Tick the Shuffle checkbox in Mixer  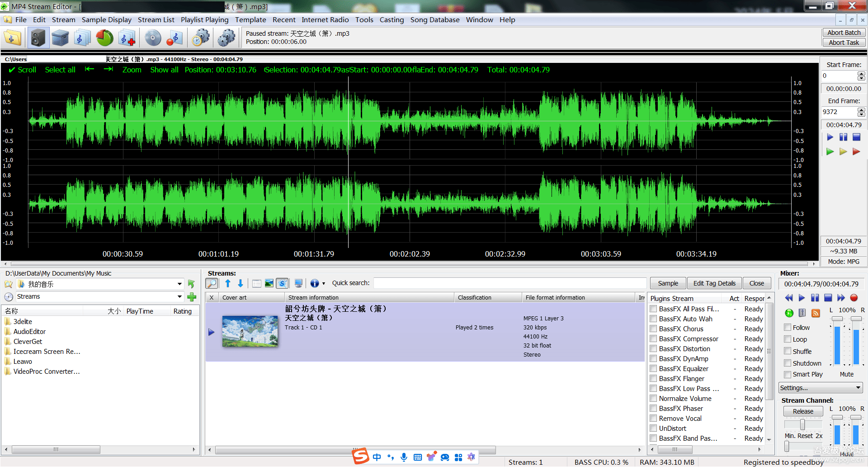tap(788, 352)
